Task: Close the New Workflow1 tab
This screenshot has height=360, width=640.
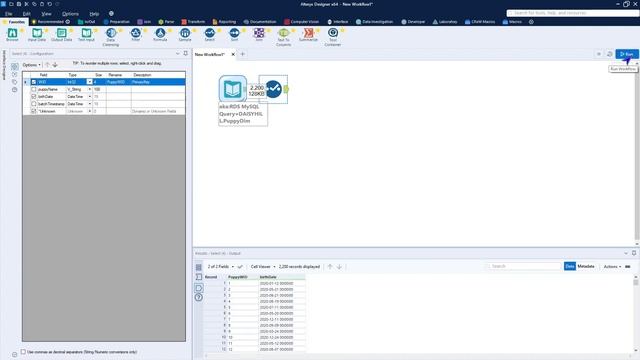Action: point(233,54)
